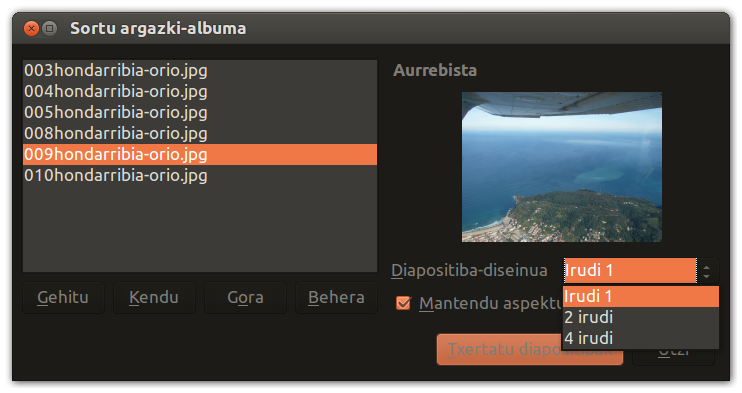742x393 pixels.
Task: Click the highlighted 009hondarribia-orio.jpg entry
Action: click(x=200, y=154)
